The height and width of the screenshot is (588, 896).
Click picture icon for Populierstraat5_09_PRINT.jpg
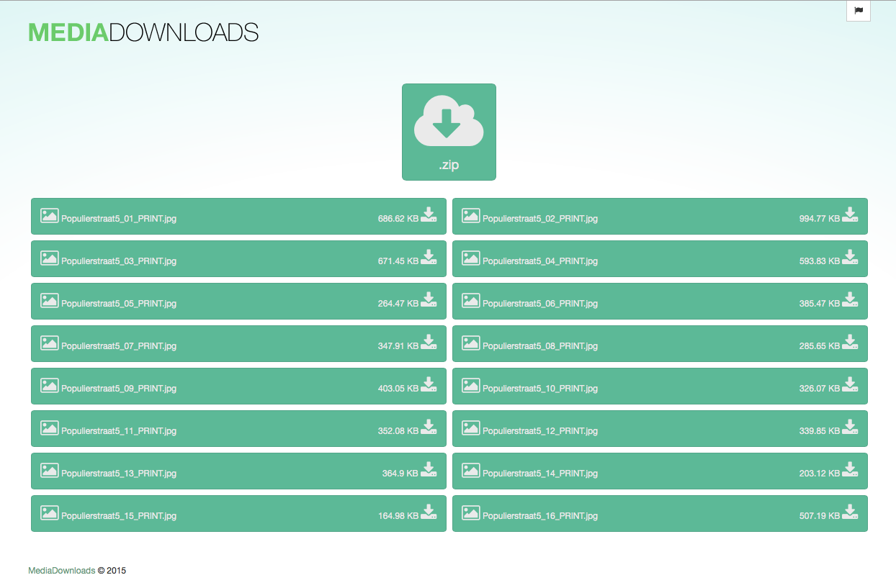click(49, 386)
